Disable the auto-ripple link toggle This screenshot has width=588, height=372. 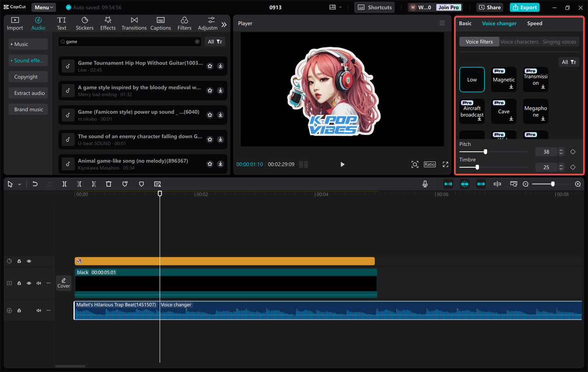click(481, 184)
